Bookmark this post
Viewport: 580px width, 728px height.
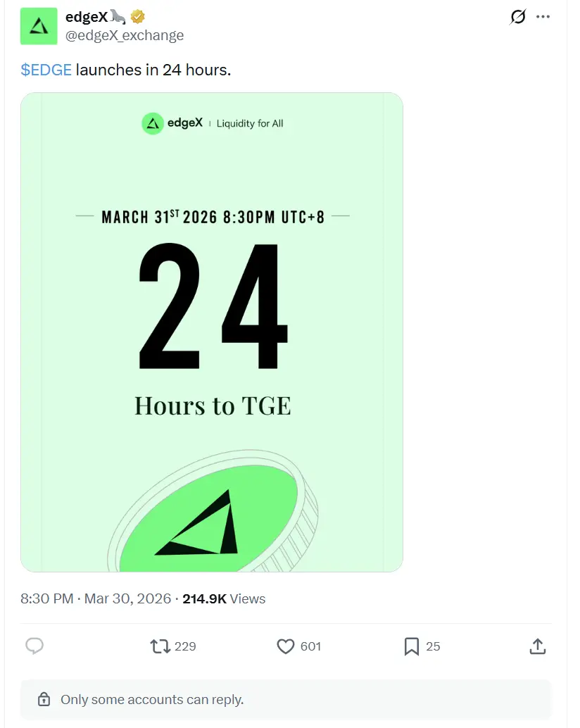click(412, 646)
